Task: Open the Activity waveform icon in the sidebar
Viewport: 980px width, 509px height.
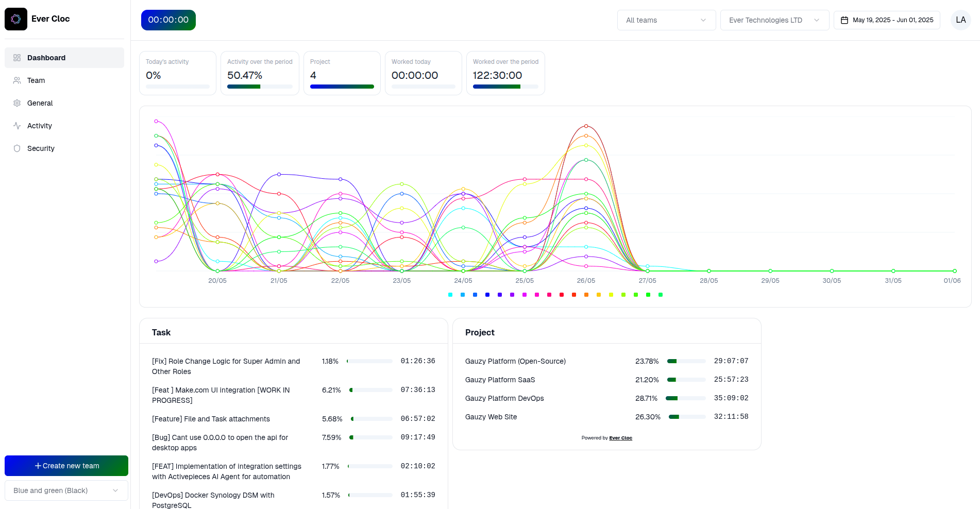Action: 17,126
